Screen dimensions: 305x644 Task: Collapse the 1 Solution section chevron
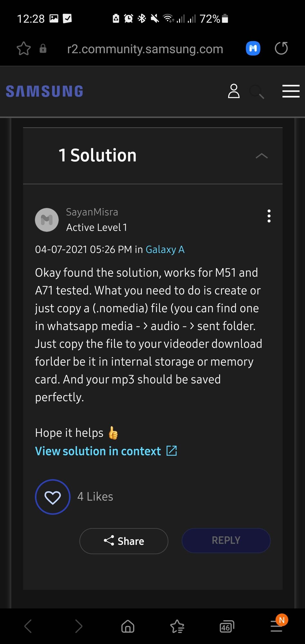[262, 156]
